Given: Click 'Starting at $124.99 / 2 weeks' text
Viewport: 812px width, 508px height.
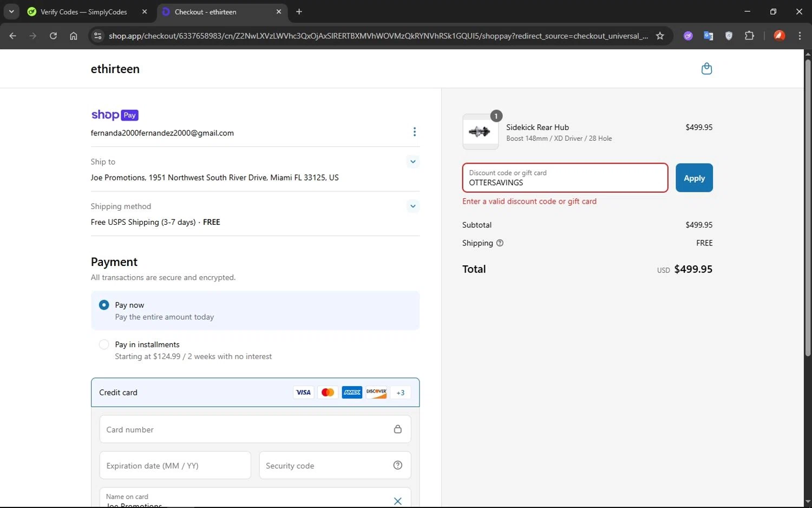Looking at the screenshot, I should pyautogui.click(x=193, y=356).
